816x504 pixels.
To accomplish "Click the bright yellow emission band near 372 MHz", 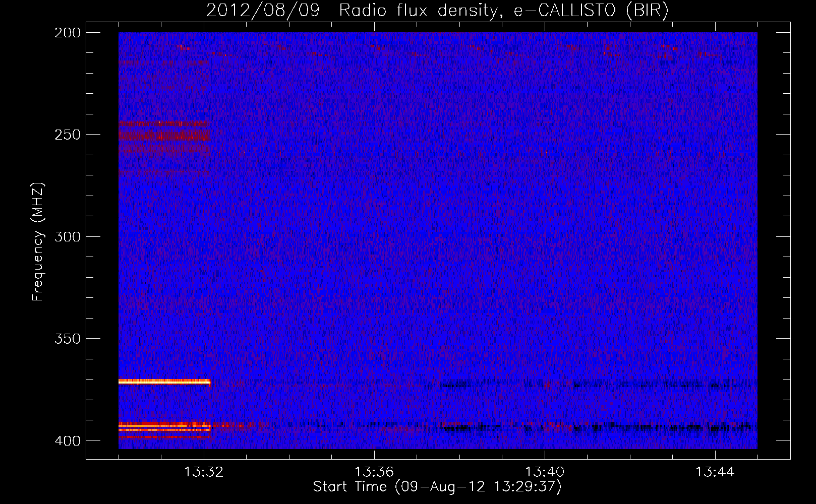I will click(164, 382).
